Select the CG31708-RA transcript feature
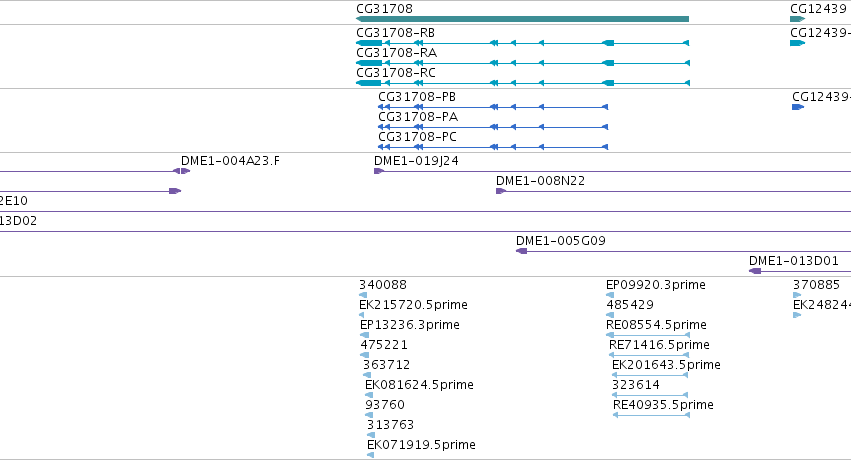 (523, 63)
